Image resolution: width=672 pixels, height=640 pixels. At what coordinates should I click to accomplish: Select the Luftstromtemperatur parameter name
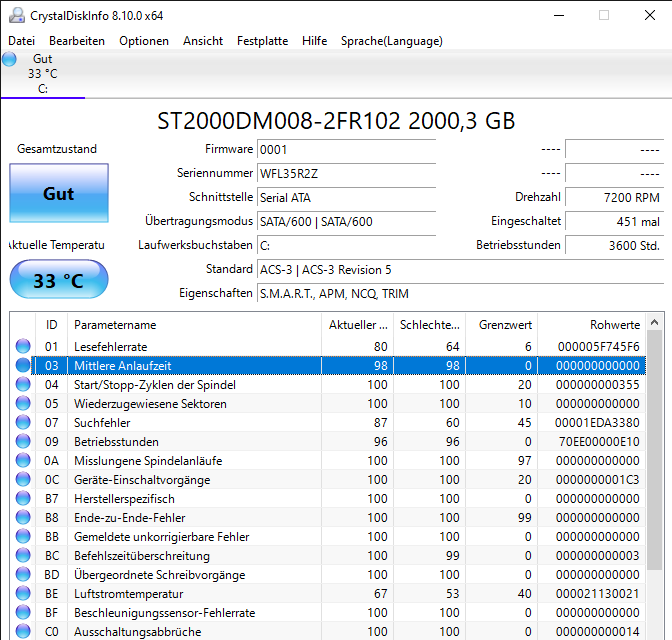click(129, 594)
